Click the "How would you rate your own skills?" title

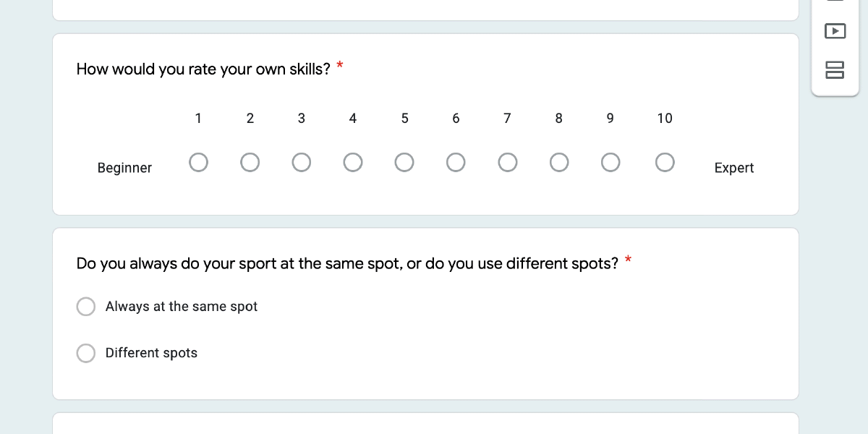pyautogui.click(x=203, y=69)
